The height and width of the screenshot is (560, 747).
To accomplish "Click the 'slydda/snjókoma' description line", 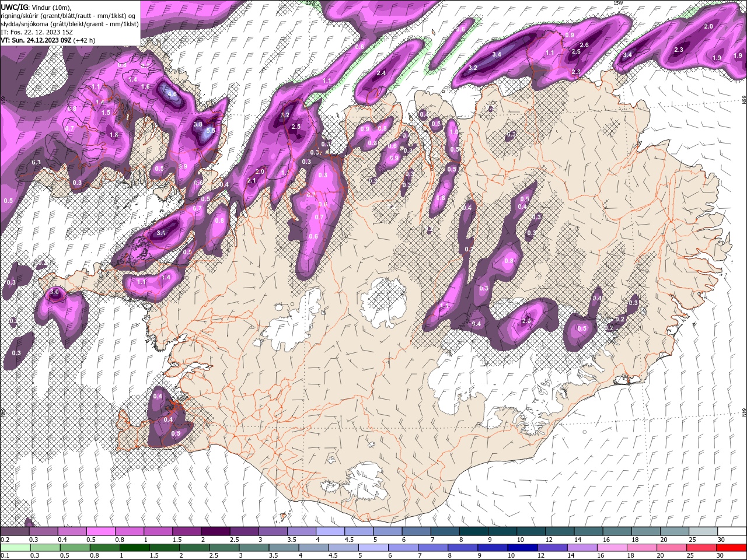I will coord(69,24).
